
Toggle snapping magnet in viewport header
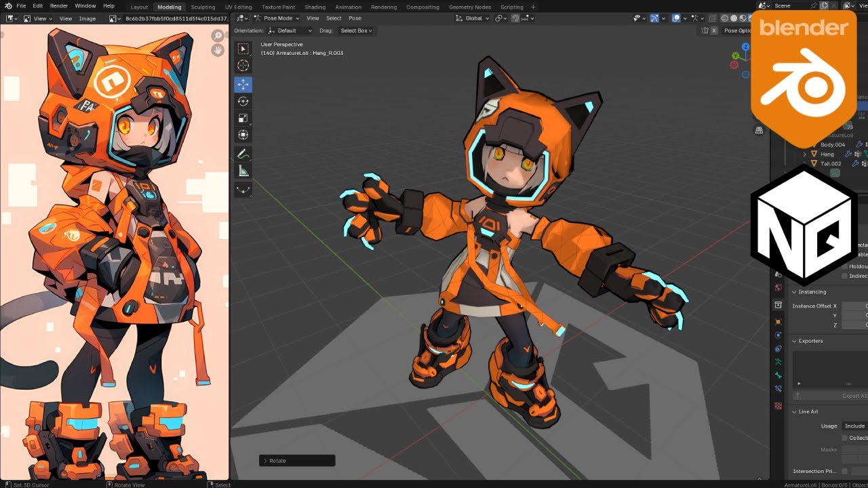coord(515,18)
